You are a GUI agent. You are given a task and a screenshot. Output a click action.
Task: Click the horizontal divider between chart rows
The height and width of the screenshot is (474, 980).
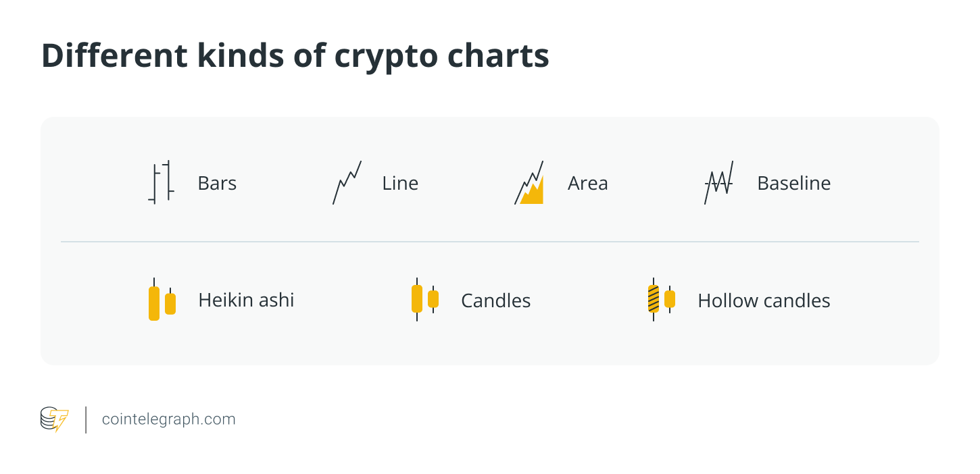[x=489, y=242]
